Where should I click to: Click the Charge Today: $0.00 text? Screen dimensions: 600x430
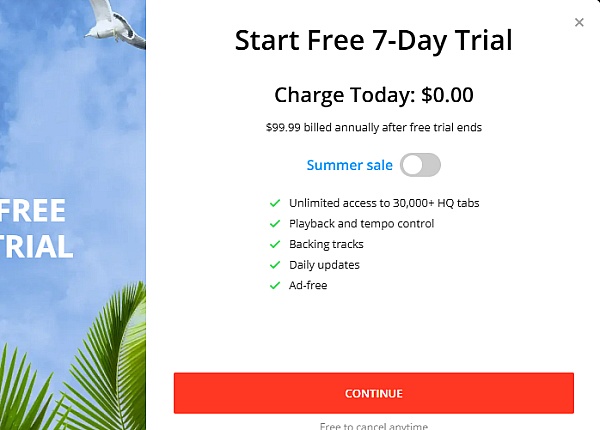(373, 96)
